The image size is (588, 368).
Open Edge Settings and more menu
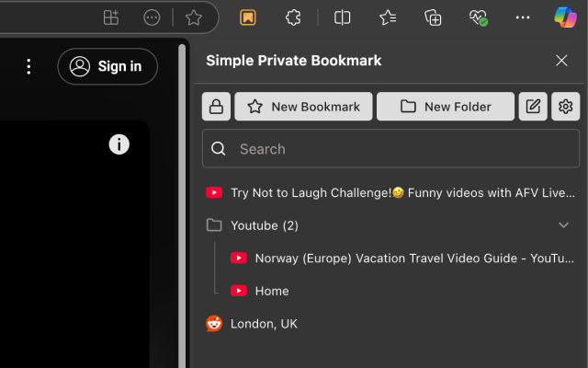point(523,17)
